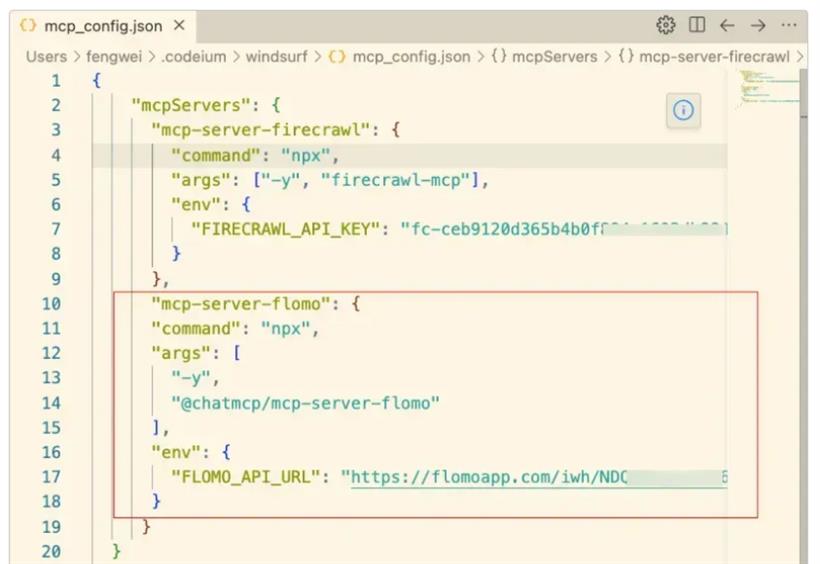Split the editor with the split icon

[697, 25]
